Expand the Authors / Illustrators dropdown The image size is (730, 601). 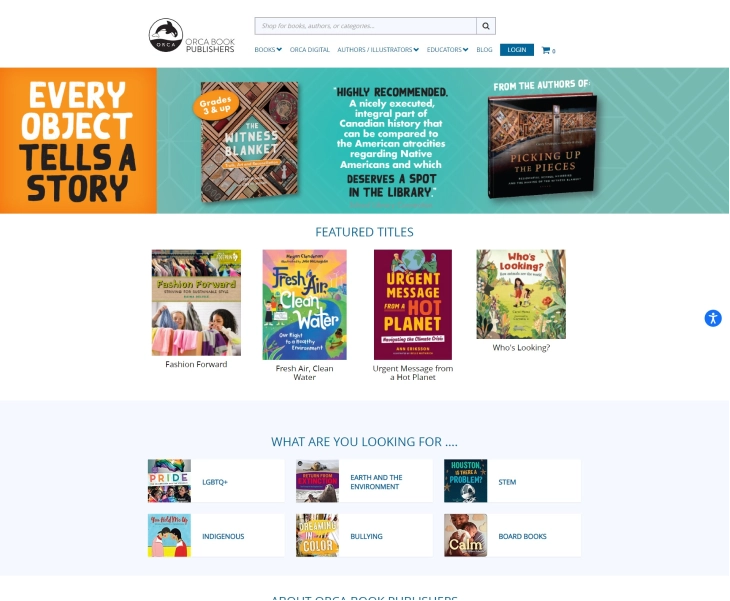pyautogui.click(x=378, y=50)
